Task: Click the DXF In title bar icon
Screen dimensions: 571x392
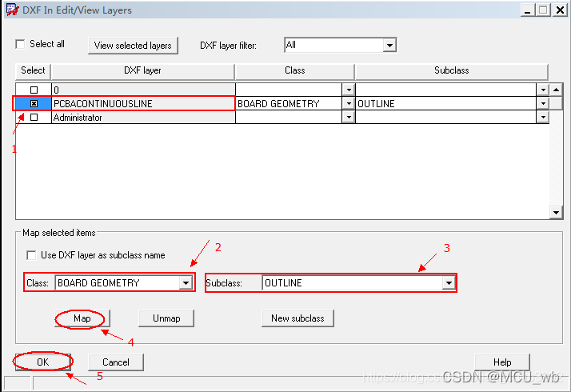Action: click(12, 10)
